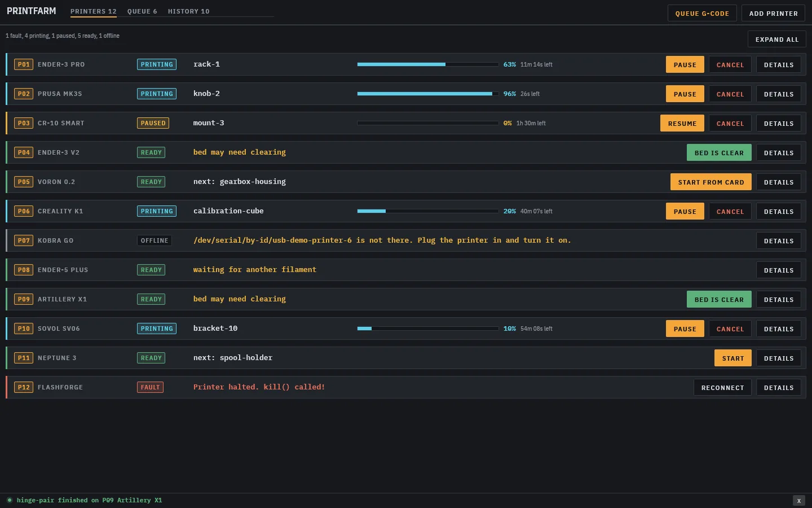Open the Queue G-Code dialog
This screenshot has width=812, height=508.
702,14
